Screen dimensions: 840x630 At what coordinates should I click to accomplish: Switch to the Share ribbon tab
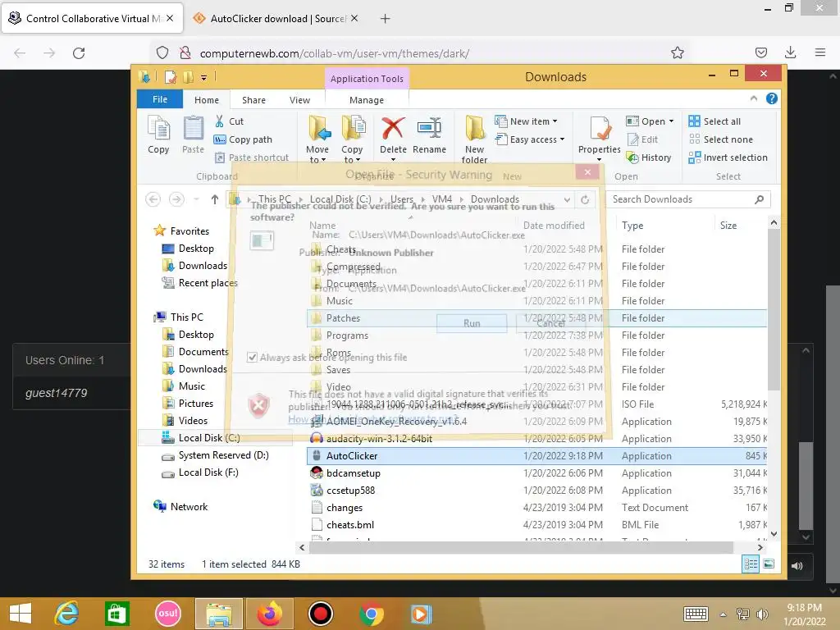253,100
